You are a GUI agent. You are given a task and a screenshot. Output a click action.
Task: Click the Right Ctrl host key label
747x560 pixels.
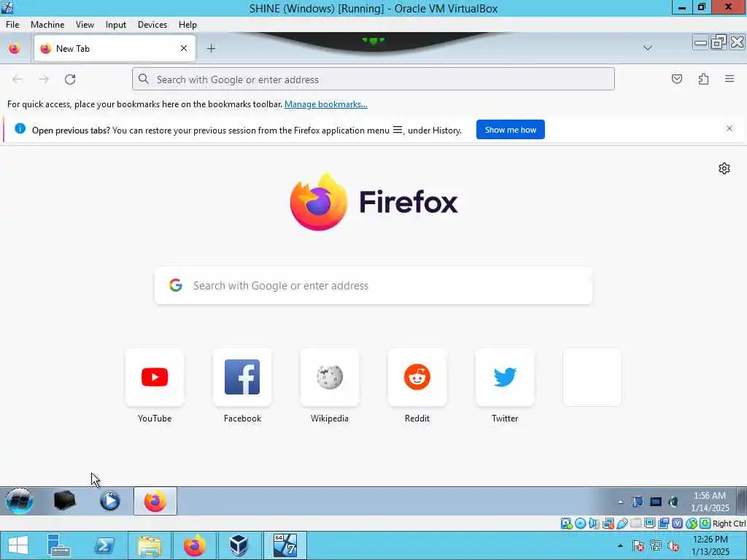(729, 524)
